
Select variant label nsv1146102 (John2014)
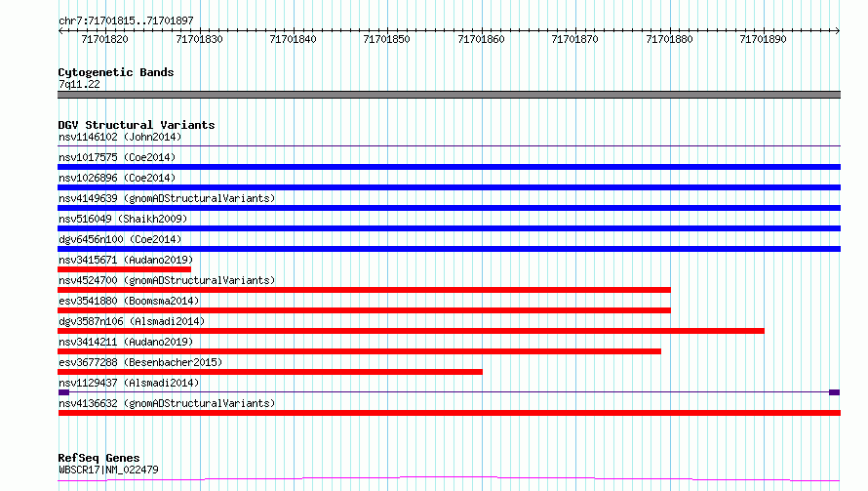pos(120,137)
